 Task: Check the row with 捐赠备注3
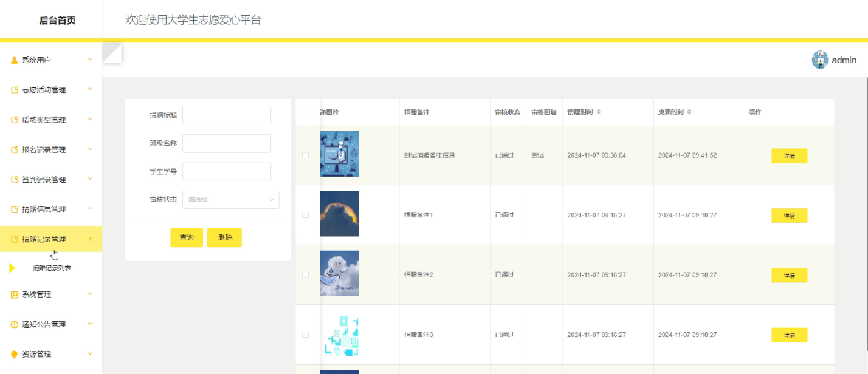coord(305,335)
